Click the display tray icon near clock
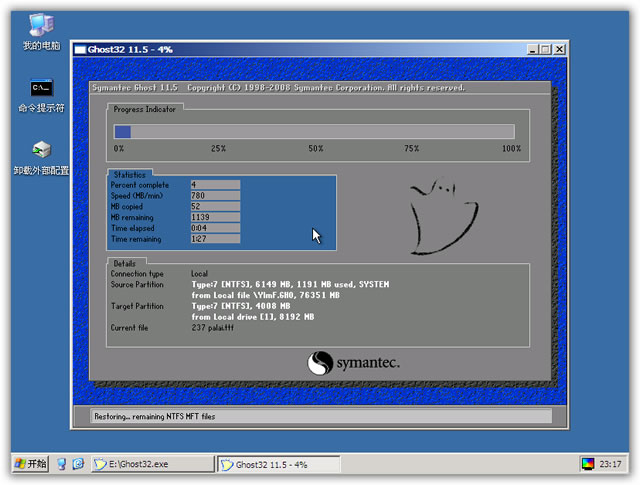 click(x=588, y=464)
